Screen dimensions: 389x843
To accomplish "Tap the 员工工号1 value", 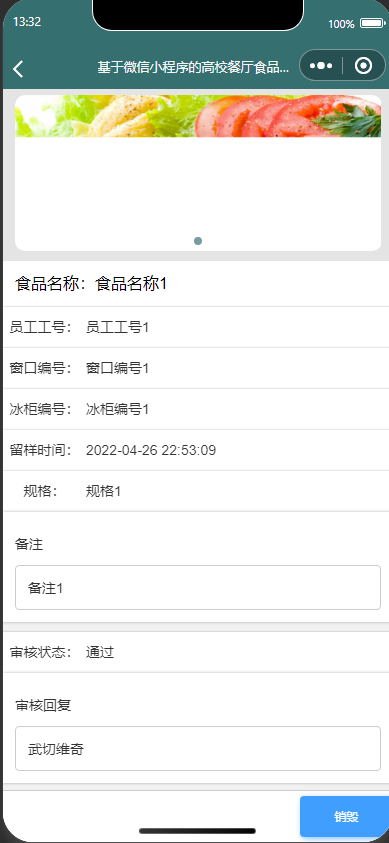I will coord(117,327).
